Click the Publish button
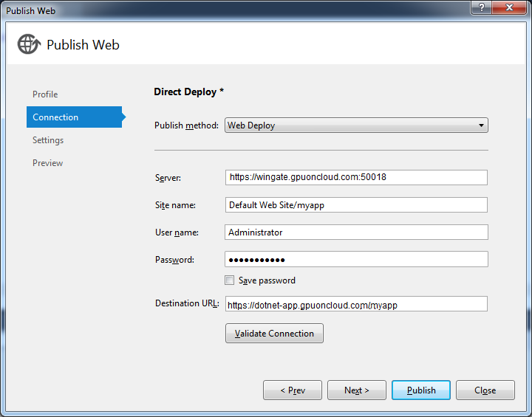 tap(421, 390)
